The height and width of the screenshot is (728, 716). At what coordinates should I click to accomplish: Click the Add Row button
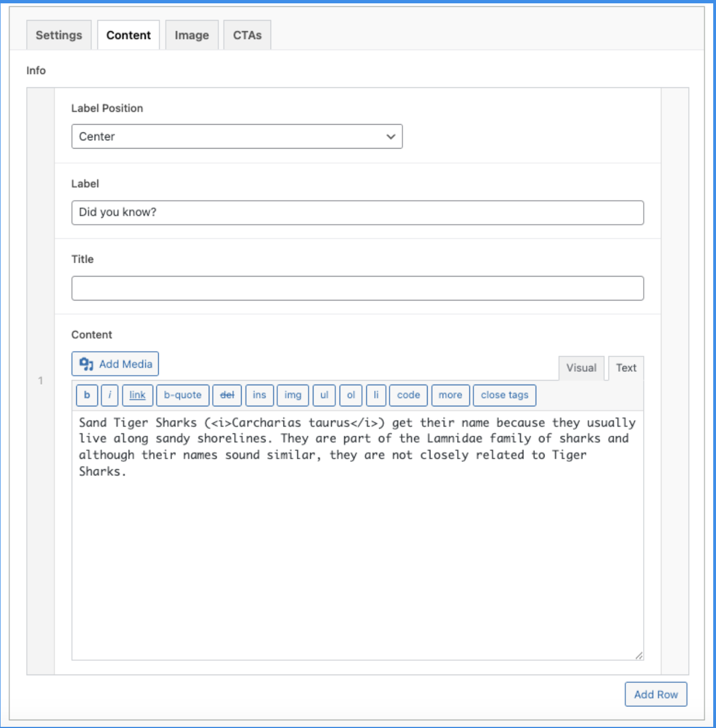click(656, 695)
